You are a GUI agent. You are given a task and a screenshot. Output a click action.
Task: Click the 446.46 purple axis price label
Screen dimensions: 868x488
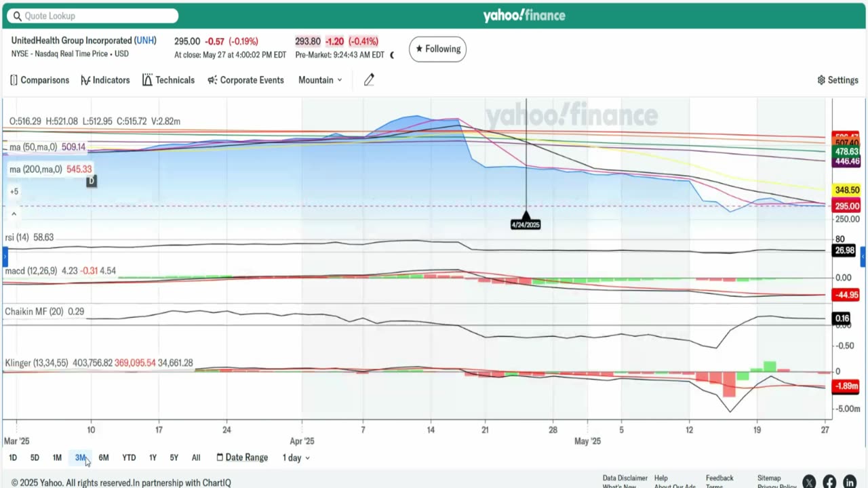847,161
